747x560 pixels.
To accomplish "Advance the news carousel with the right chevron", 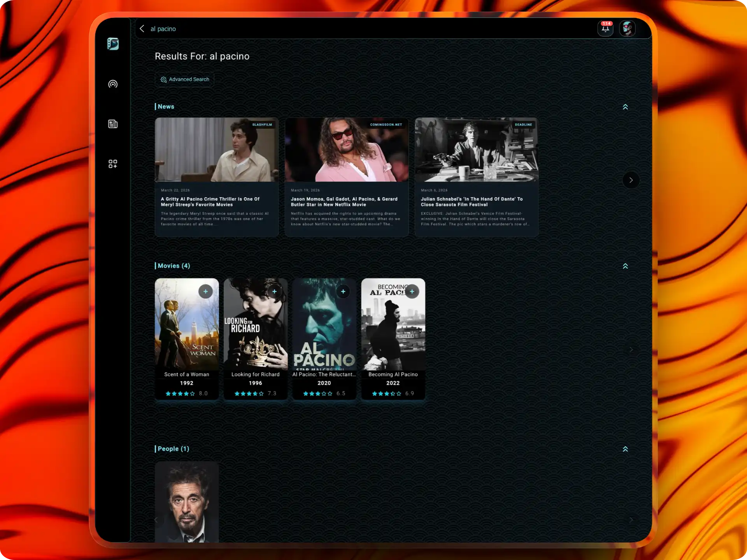I will coord(631,180).
